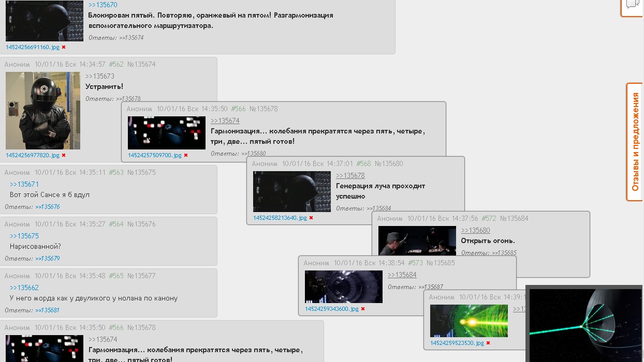Follow quote link >>135673 above Устранить!

pyautogui.click(x=100, y=76)
